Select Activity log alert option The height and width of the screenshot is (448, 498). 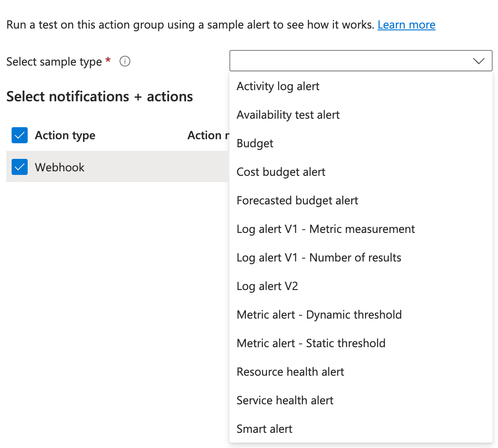click(x=278, y=86)
